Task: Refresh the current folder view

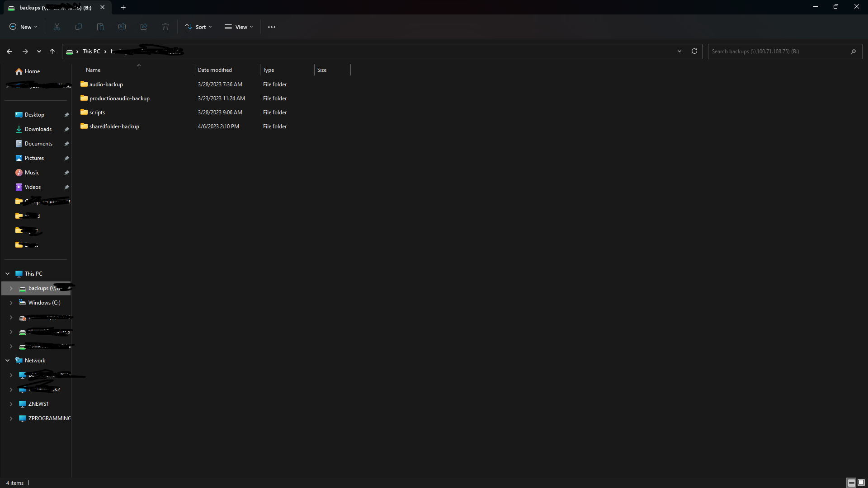Action: [x=694, y=52]
